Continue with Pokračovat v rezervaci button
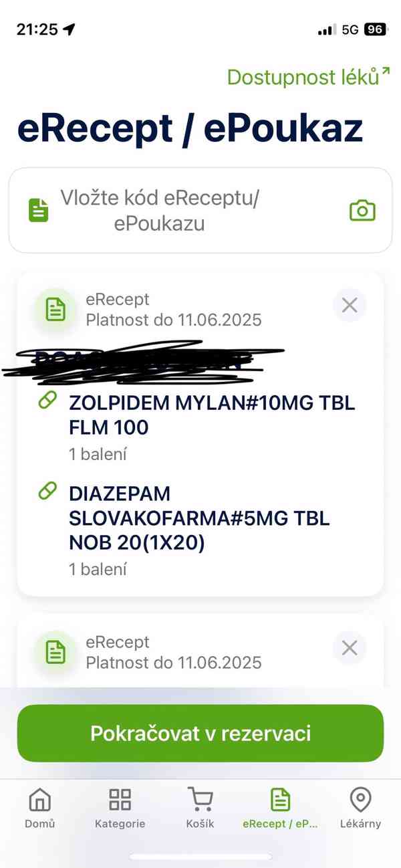The height and width of the screenshot is (868, 401). [200, 733]
